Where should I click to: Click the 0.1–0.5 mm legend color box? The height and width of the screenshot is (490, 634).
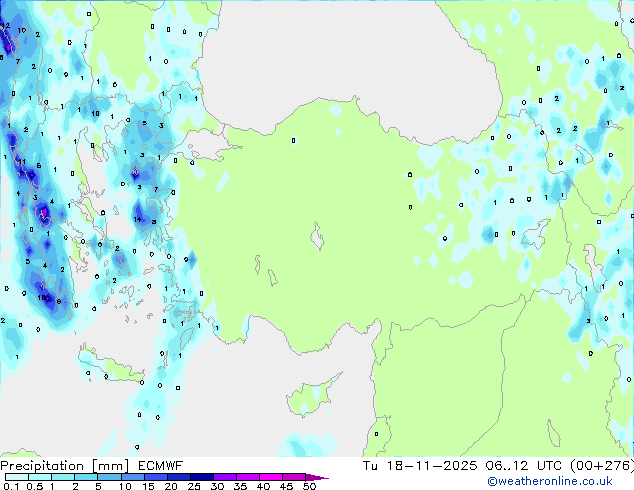(17, 477)
